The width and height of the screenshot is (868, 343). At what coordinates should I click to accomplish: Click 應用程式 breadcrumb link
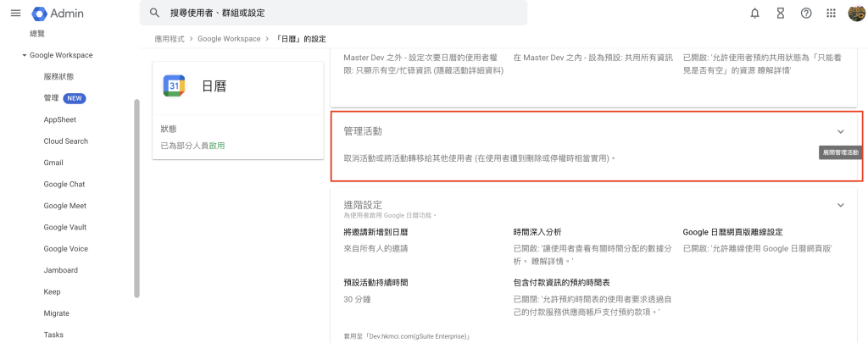click(170, 39)
